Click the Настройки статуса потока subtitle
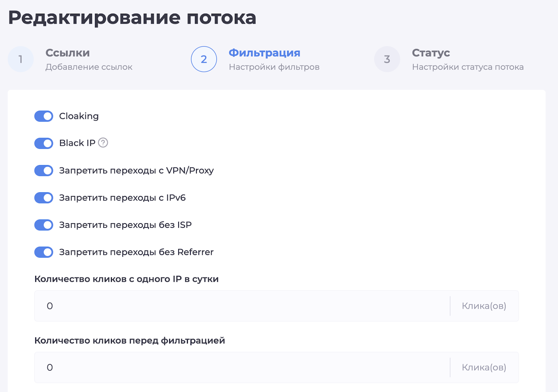Viewport: 558px width, 392px height. (x=468, y=67)
